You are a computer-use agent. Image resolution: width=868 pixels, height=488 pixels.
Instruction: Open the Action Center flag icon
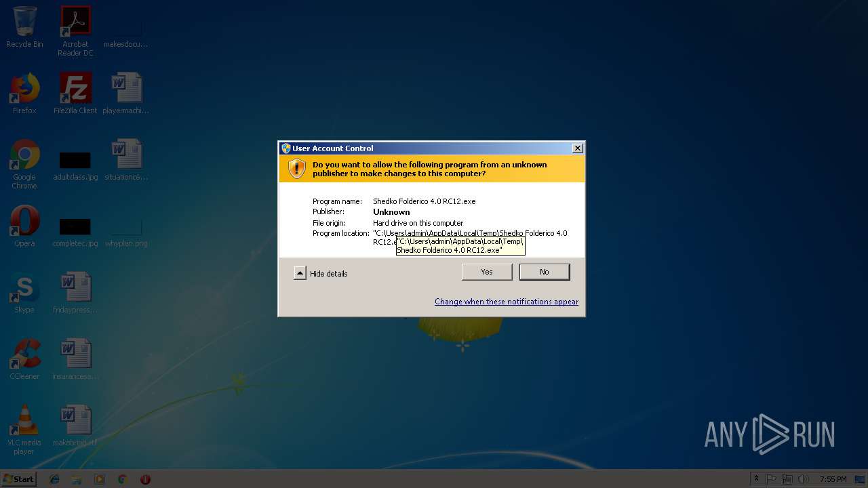pos(772,479)
